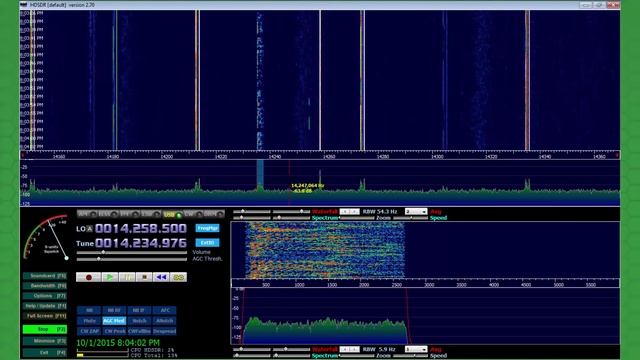Toggle the Despread button

[164, 331]
